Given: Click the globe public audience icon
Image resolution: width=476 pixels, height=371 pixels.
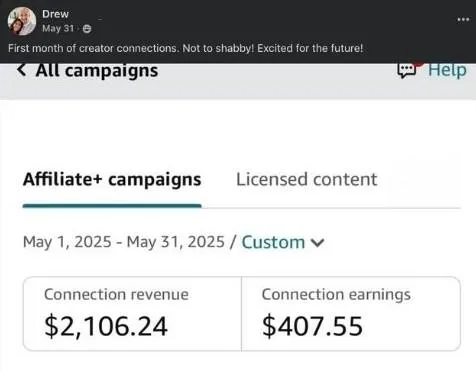Looking at the screenshot, I should [87, 29].
